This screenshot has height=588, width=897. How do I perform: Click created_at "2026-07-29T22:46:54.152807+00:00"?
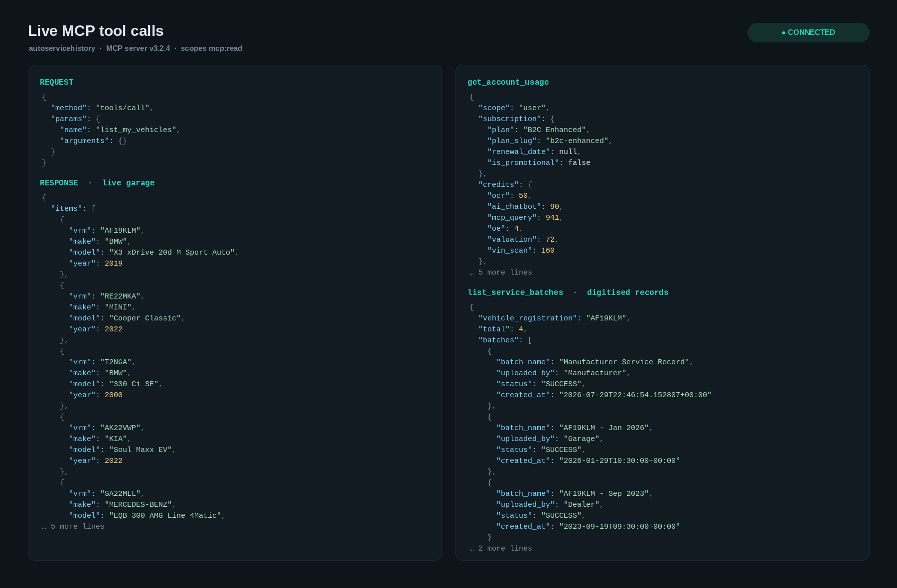635,395
